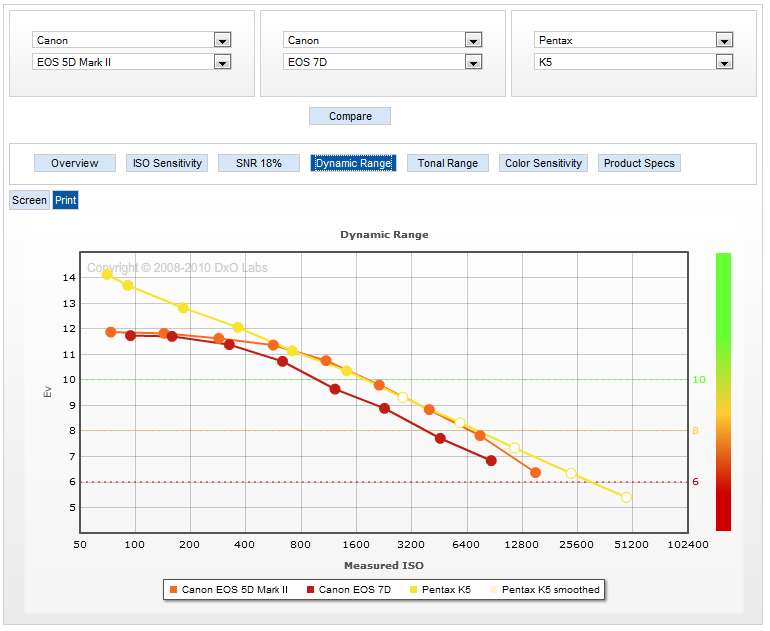This screenshot has width=770, height=631.
Task: Click the Pentax K5 smoothed legend swatch
Action: tap(494, 590)
